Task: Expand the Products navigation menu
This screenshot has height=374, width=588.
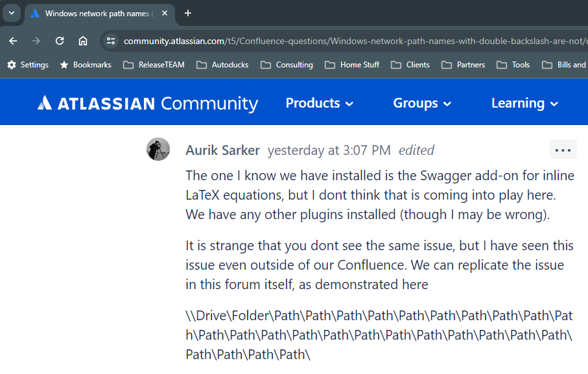Action: [319, 102]
